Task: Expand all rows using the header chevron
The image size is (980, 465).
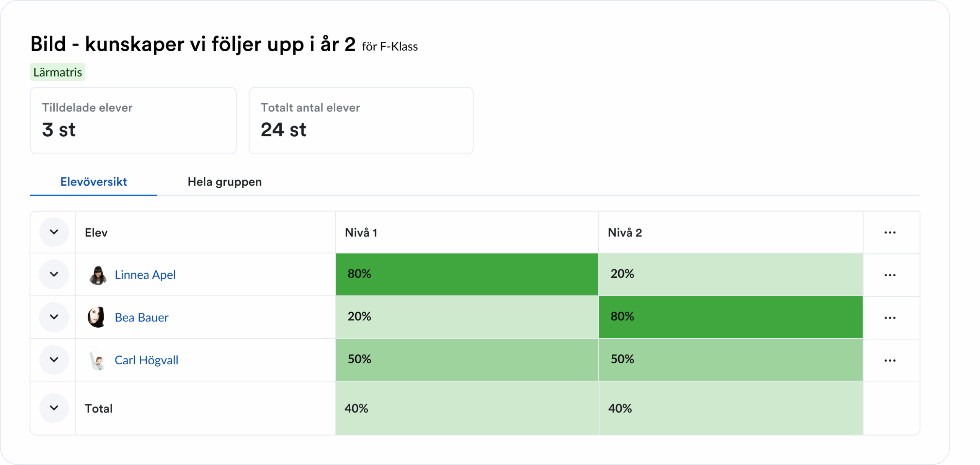Action: pos(54,232)
